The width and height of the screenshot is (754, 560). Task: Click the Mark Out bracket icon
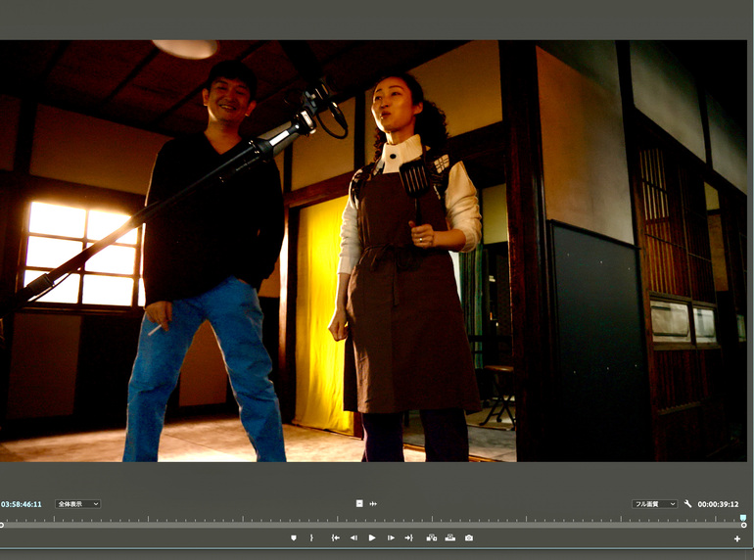311,537
